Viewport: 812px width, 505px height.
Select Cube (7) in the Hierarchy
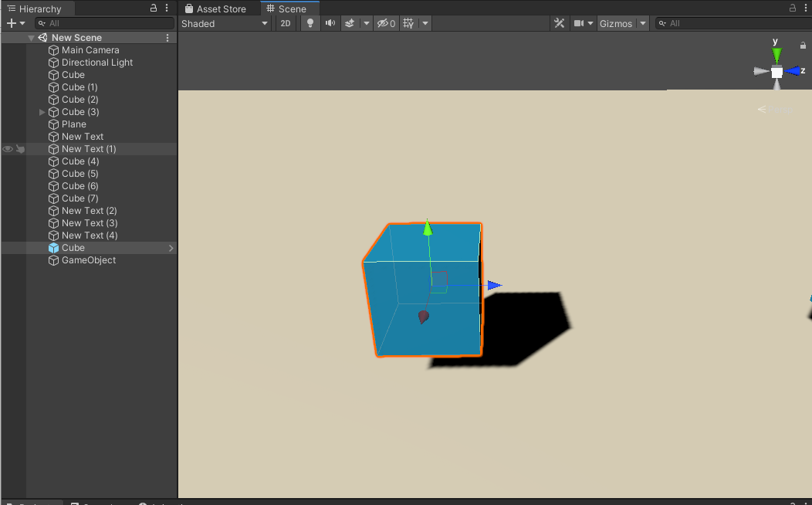[x=80, y=199]
